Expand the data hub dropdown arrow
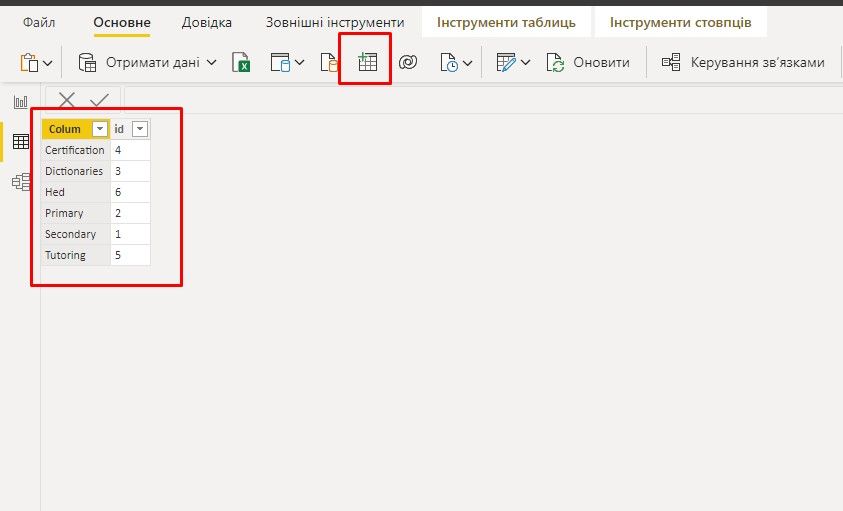Image resolution: width=843 pixels, height=511 pixels. (x=300, y=63)
